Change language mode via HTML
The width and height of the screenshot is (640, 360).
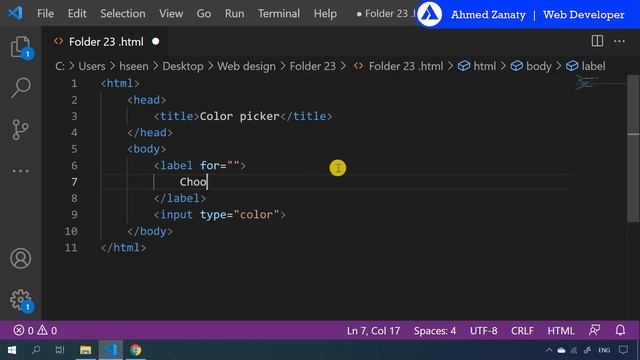point(560,330)
